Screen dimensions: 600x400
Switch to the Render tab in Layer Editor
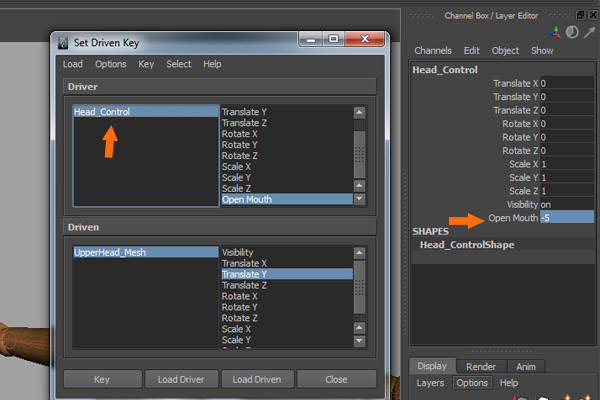[x=481, y=367]
